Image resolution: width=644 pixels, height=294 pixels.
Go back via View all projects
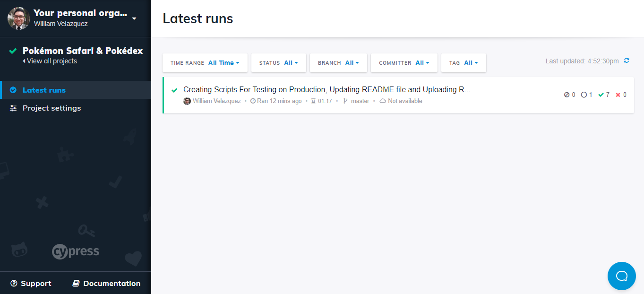tap(50, 61)
